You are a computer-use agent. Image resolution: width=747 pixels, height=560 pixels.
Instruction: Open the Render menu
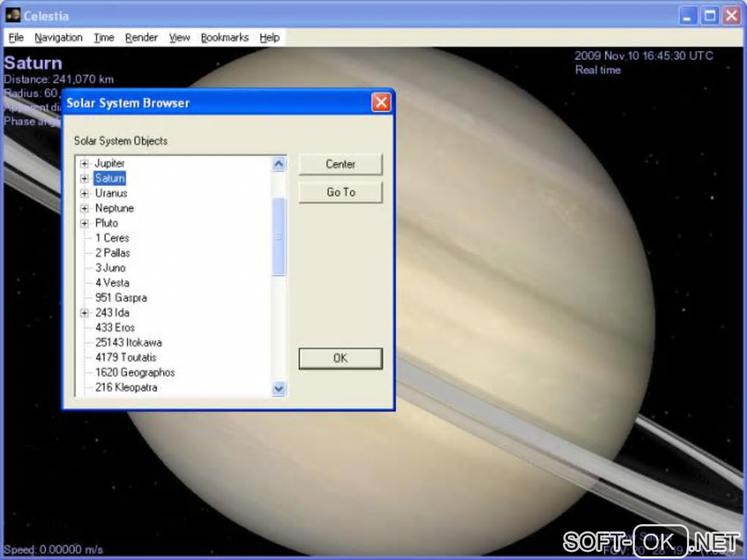(x=141, y=37)
